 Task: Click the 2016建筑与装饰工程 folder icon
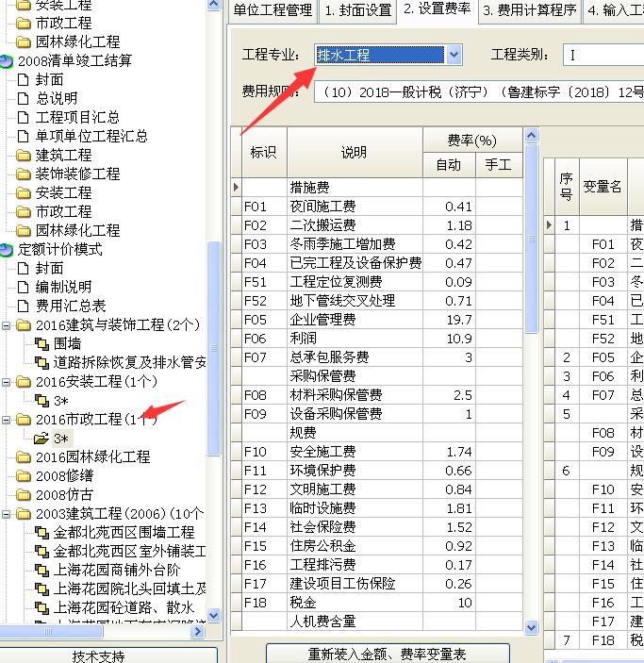point(24,325)
